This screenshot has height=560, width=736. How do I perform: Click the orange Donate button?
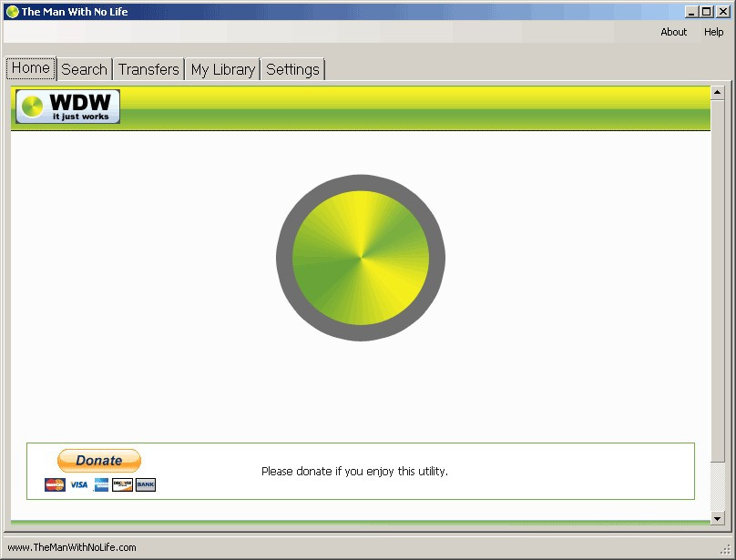click(99, 461)
